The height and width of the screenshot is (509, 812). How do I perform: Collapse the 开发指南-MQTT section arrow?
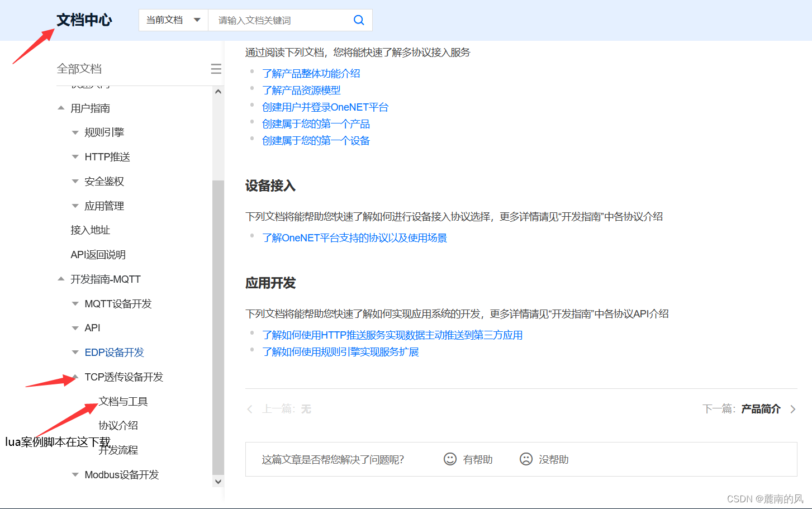(x=61, y=279)
